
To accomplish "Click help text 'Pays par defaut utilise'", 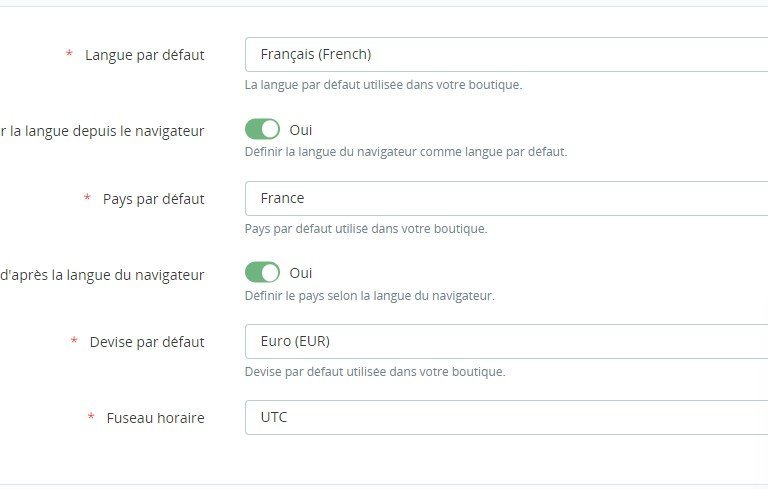I will [365, 228].
